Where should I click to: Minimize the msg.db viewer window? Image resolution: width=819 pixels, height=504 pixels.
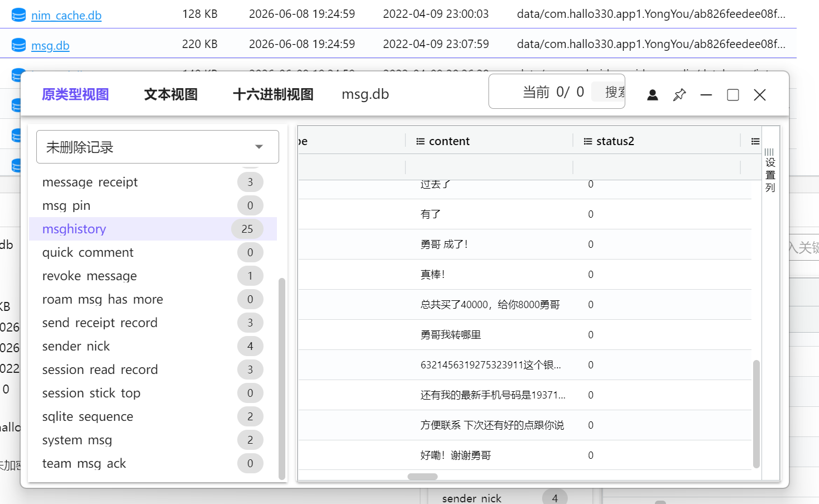click(706, 95)
